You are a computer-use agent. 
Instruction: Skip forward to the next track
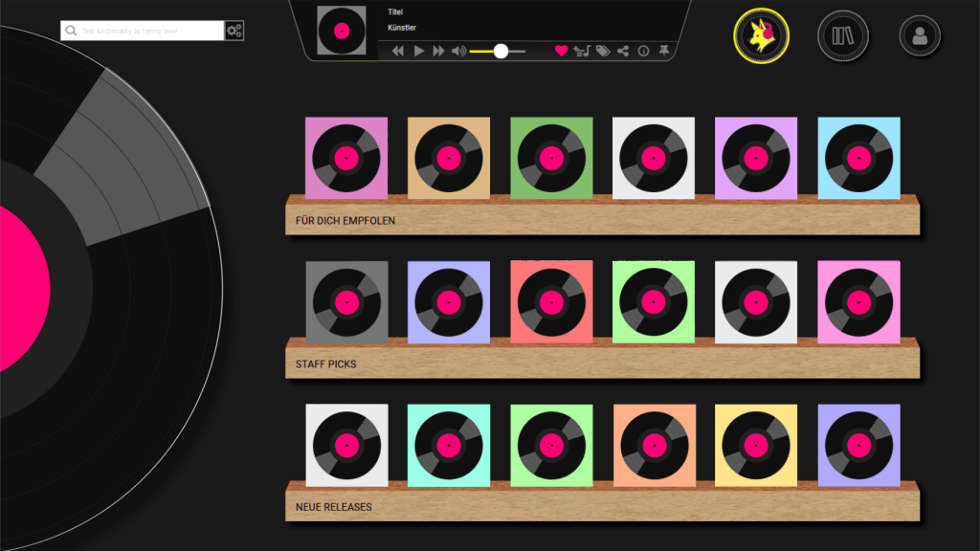[x=439, y=52]
